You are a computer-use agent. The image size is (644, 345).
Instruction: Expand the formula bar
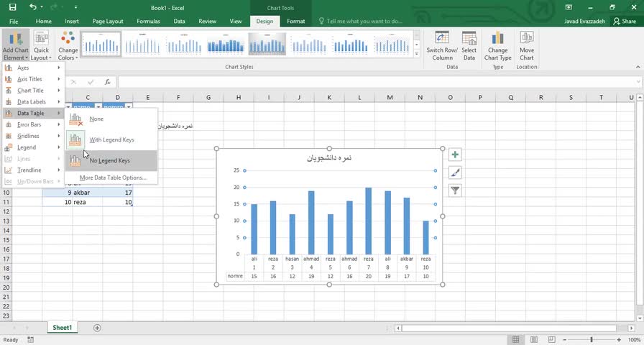[639, 82]
